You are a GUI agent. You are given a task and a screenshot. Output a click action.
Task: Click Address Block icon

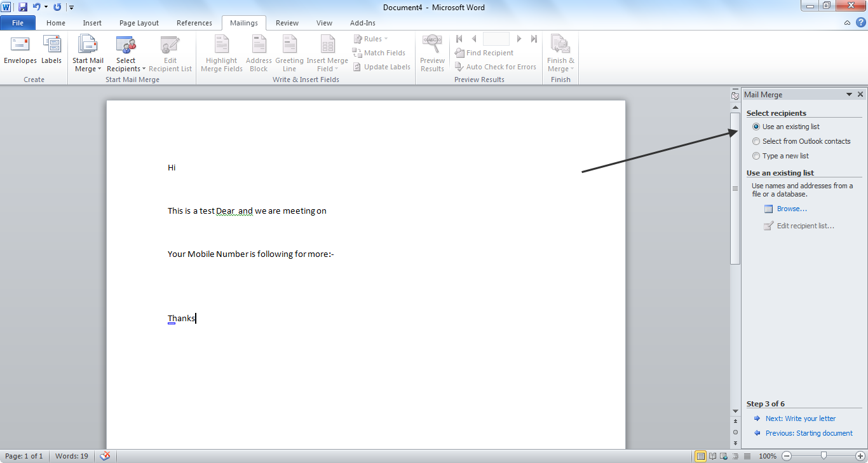(259, 54)
